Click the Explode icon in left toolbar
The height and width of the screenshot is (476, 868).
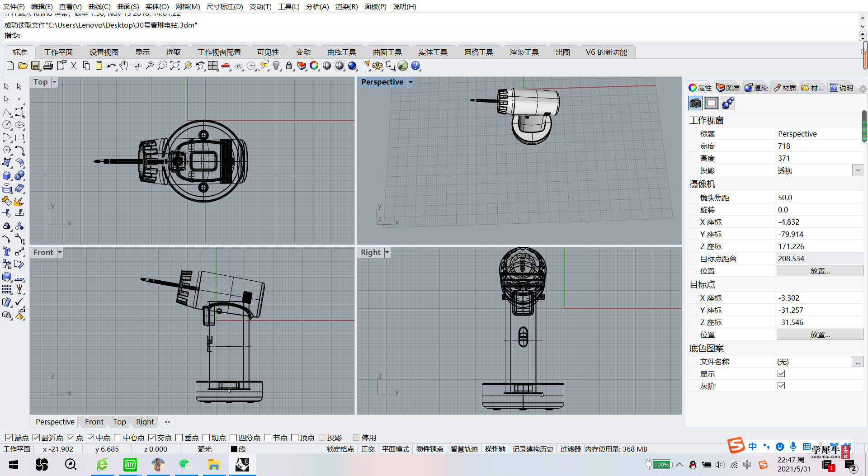(x=19, y=201)
